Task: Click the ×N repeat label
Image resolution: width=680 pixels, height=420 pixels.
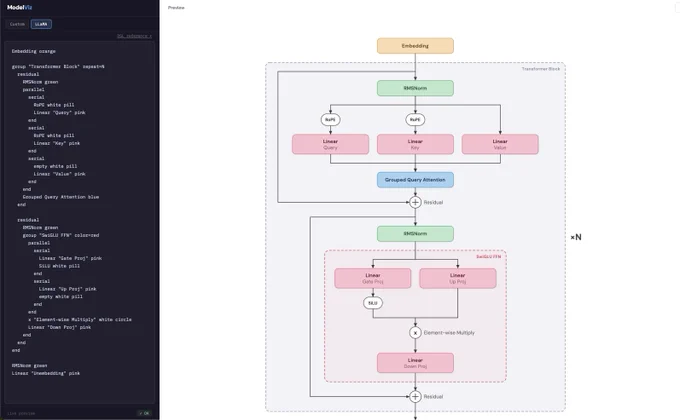Action: tap(576, 237)
